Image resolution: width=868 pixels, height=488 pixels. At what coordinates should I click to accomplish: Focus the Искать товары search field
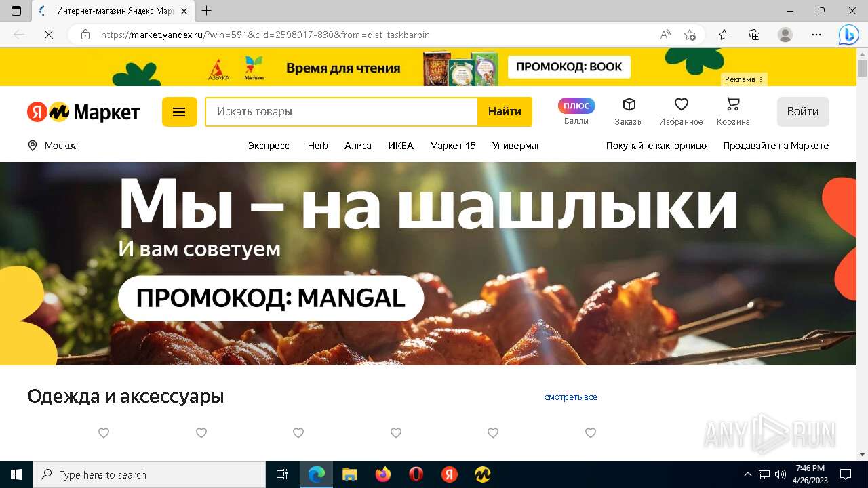point(342,112)
